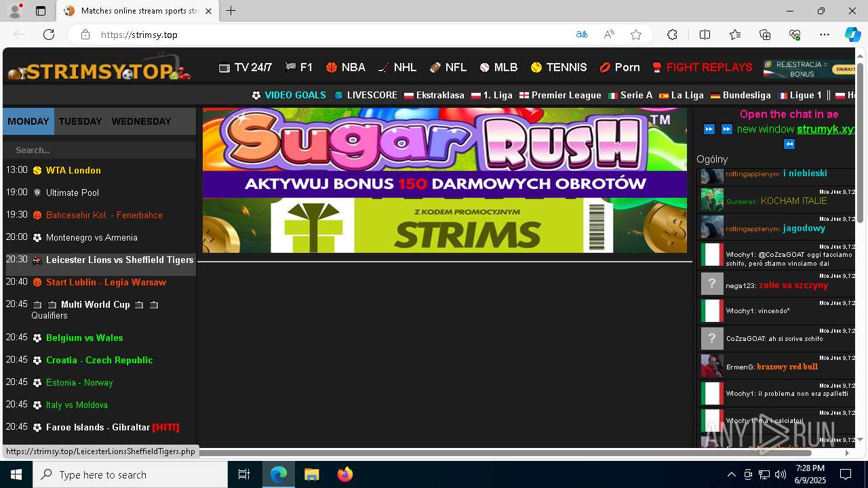Click the STRIMS promo code banner

pyautogui.click(x=444, y=225)
